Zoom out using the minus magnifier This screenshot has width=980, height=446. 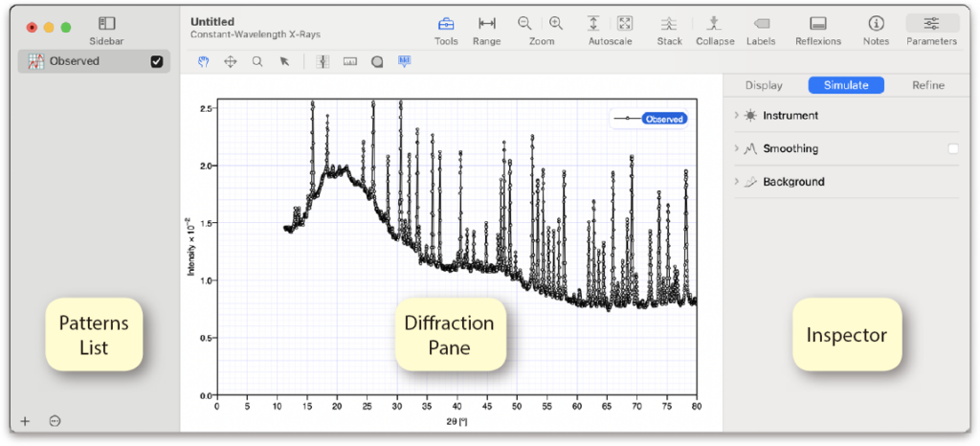click(x=524, y=24)
